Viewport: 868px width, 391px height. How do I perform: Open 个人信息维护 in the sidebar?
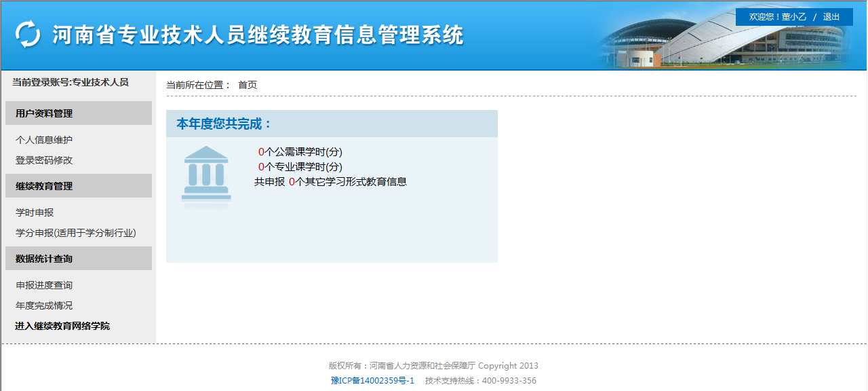click(x=44, y=140)
